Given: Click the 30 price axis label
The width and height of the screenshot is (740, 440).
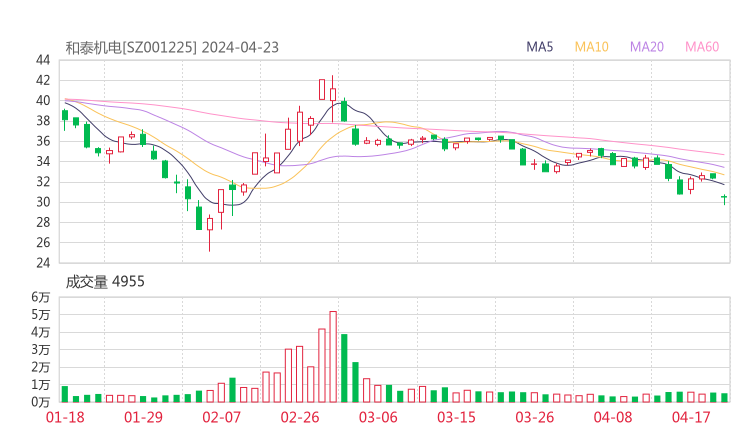Looking at the screenshot, I should point(43,202).
